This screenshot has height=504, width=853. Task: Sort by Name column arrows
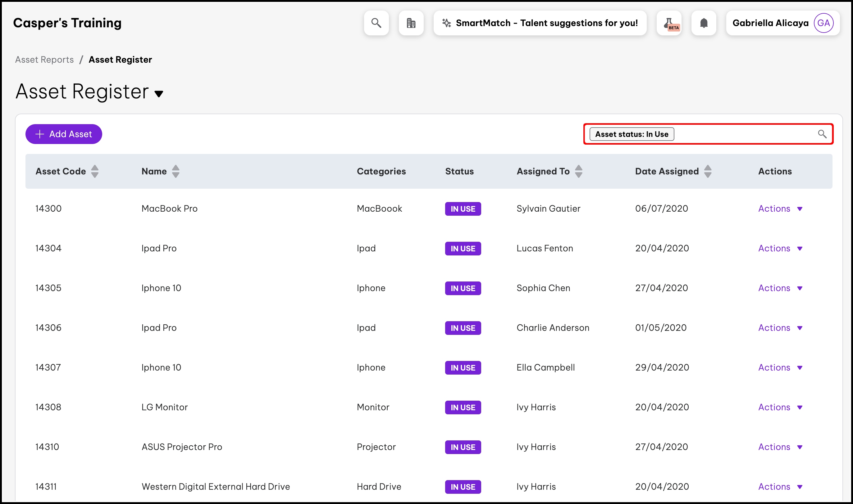click(x=176, y=171)
